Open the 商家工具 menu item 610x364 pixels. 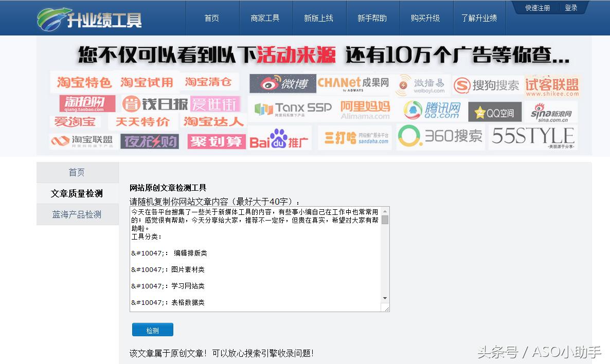click(265, 17)
